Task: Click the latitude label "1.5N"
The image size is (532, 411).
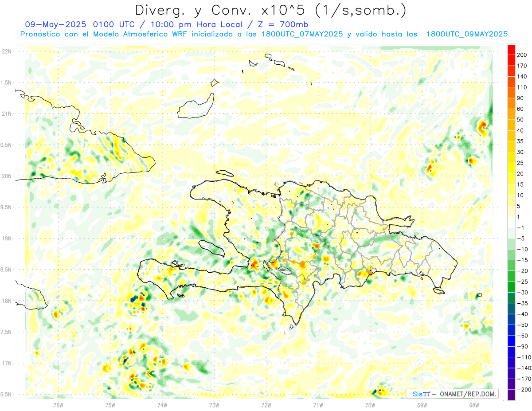Action: click(x=6, y=82)
